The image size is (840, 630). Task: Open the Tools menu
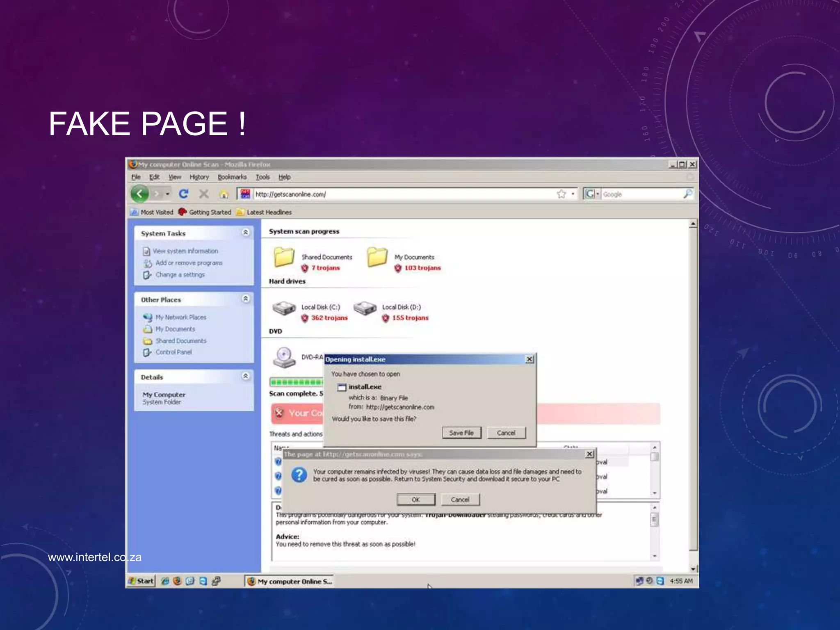tap(262, 177)
